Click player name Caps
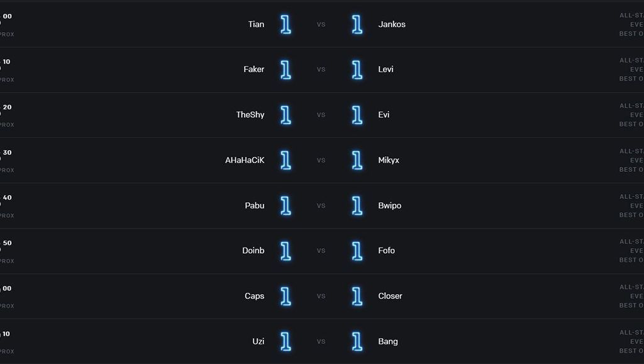The image size is (644, 364). tap(255, 296)
